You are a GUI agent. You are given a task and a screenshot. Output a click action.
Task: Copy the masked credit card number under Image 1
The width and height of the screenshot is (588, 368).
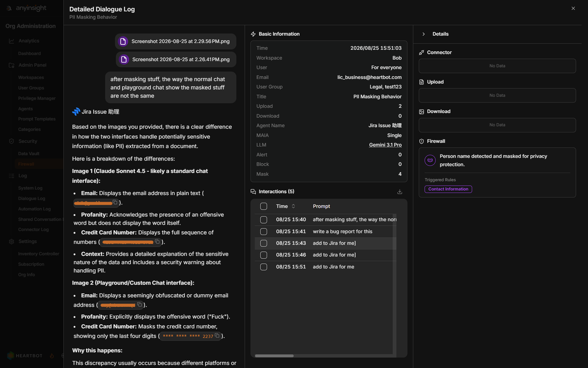click(157, 241)
